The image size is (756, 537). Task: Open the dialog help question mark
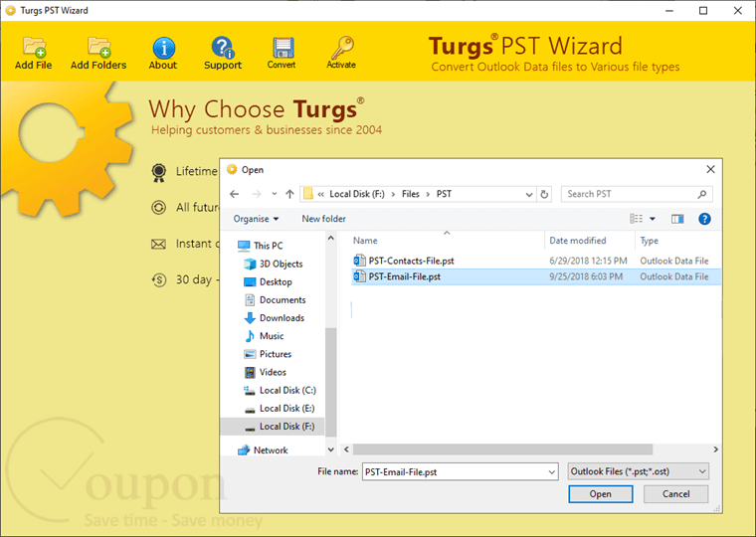704,219
